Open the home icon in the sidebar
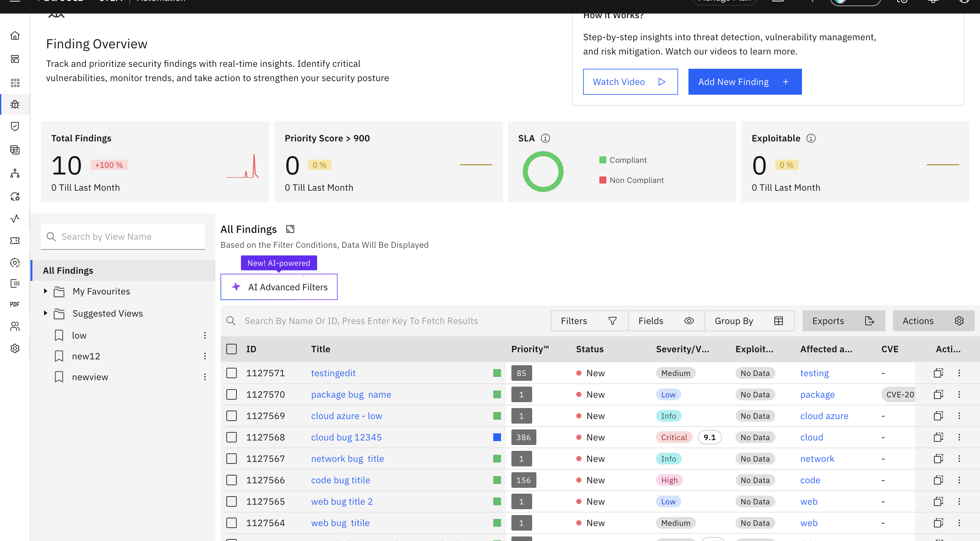Image resolution: width=980 pixels, height=541 pixels. [x=15, y=35]
